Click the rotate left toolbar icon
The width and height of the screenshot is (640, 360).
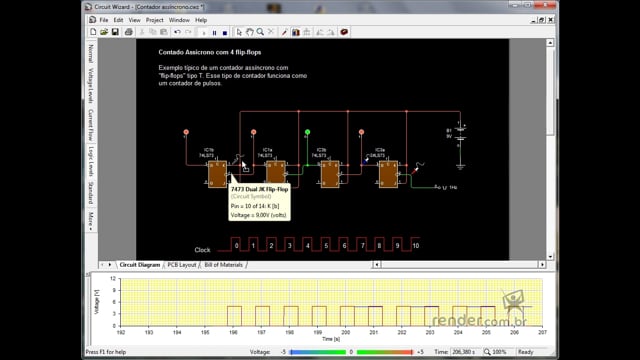[320, 32]
